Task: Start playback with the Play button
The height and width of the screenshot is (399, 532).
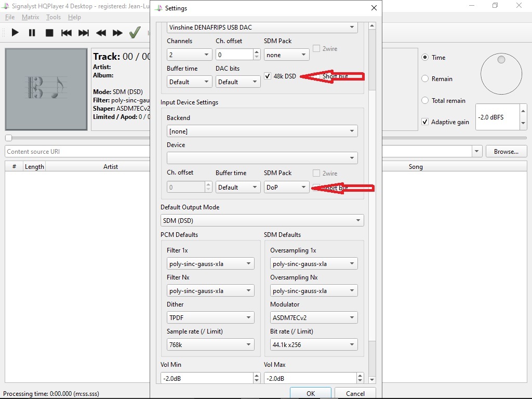Action: [x=15, y=33]
